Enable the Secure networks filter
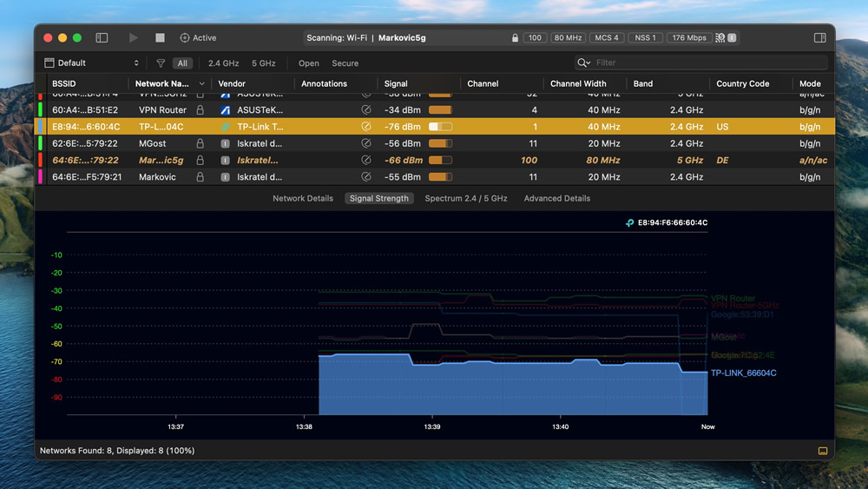The height and width of the screenshot is (489, 868). 345,63
